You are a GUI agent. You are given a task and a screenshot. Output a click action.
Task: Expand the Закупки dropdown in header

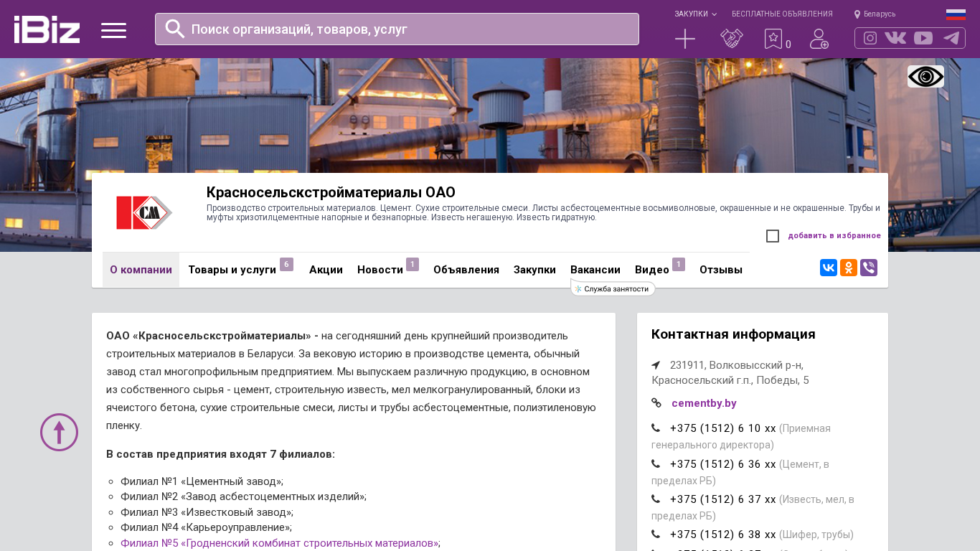click(x=695, y=14)
